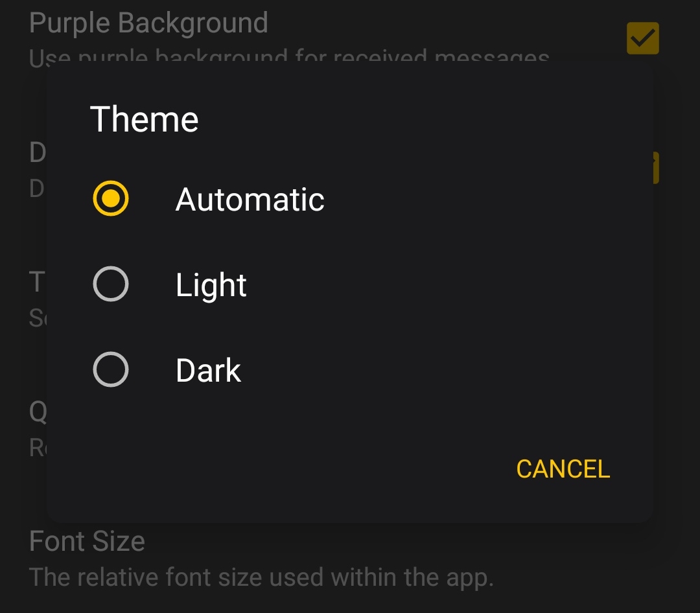This screenshot has height=613, width=700.
Task: Open the Font Size setting
Action: [87, 541]
